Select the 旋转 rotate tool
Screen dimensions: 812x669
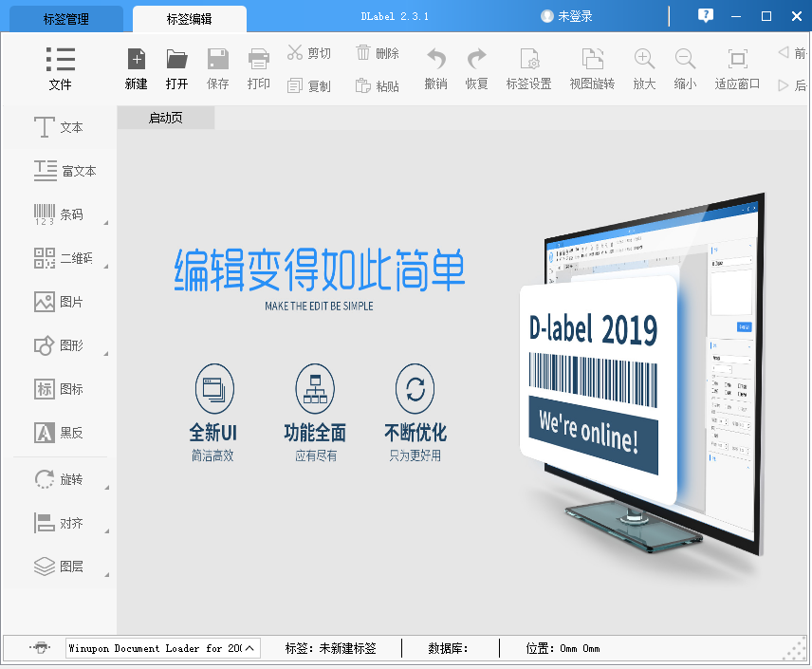pyautogui.click(x=59, y=479)
